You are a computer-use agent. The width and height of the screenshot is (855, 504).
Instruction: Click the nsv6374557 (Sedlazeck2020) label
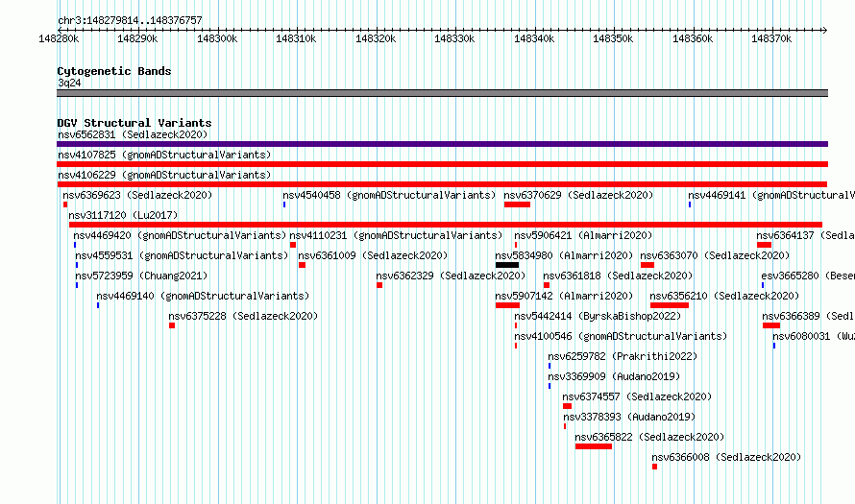(637, 396)
